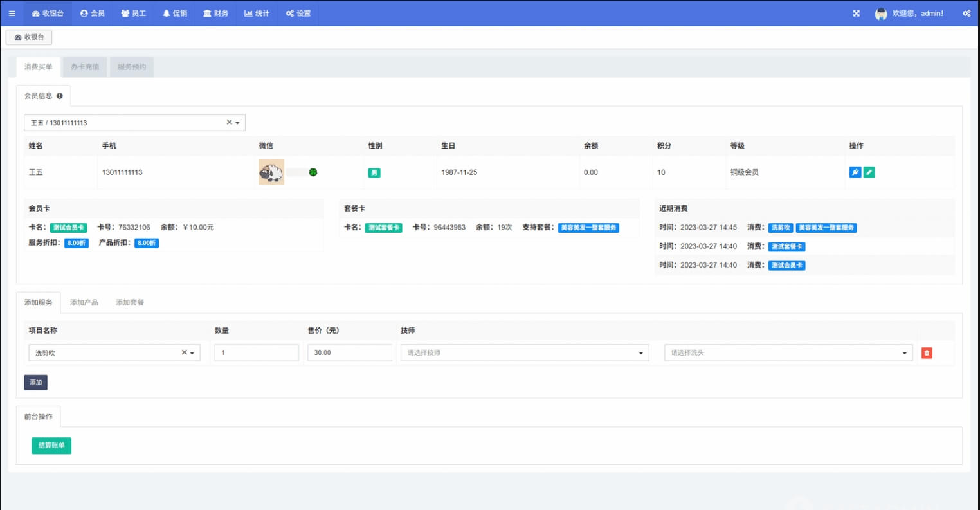Switch to the 添加产品 tab
Viewport: 980px width, 510px height.
[x=84, y=302]
